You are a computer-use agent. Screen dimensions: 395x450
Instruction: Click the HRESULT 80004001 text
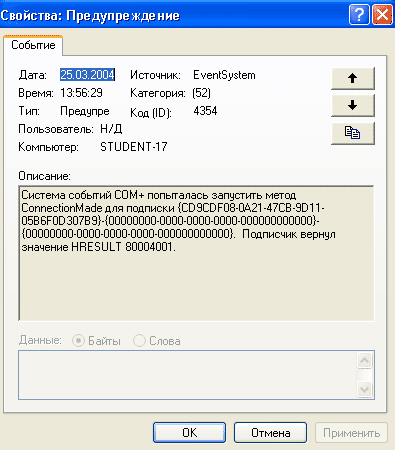tap(123, 247)
